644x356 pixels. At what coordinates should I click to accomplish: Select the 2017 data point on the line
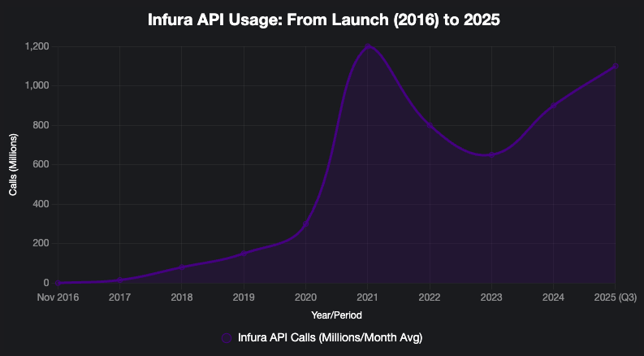pyautogui.click(x=120, y=280)
